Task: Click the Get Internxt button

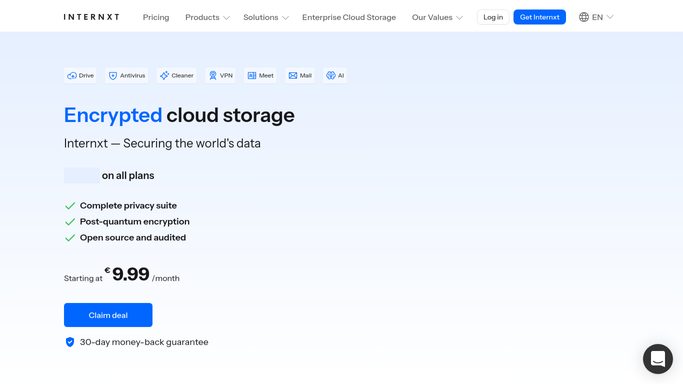Action: pos(539,17)
